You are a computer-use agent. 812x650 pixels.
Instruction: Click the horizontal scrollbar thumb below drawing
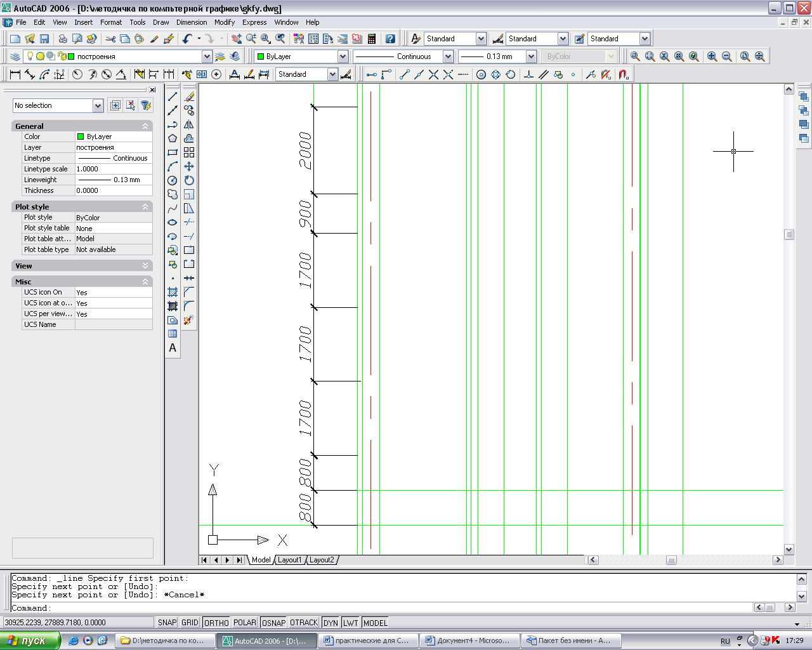point(671,560)
